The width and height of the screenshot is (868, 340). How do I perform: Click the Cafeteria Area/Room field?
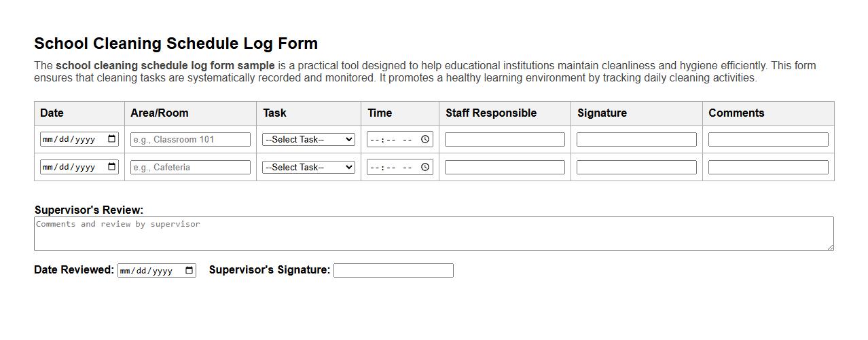click(x=190, y=167)
